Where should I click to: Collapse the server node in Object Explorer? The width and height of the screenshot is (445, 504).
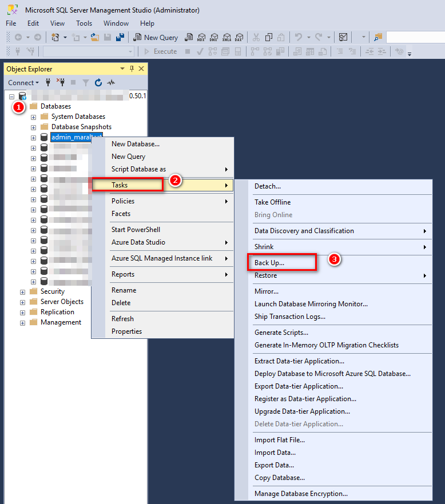(x=12, y=97)
